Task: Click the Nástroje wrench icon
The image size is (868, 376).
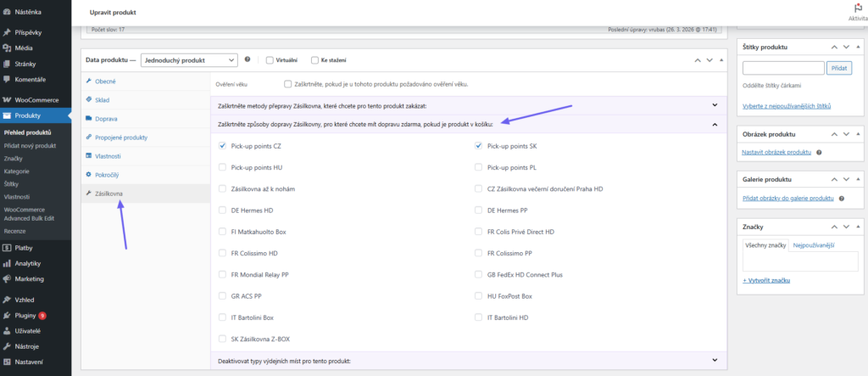Action: tap(7, 346)
